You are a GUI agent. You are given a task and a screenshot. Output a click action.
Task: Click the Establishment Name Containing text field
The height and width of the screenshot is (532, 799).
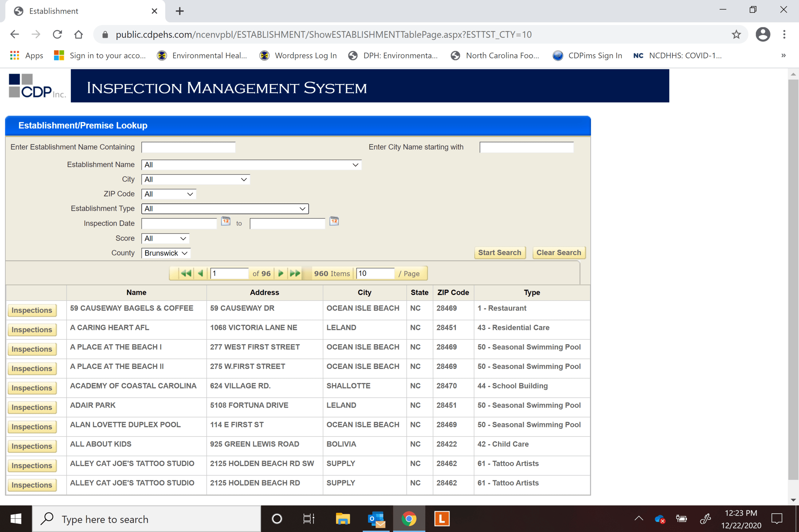(x=188, y=147)
